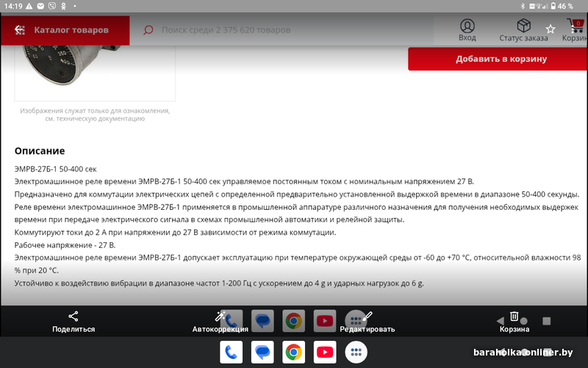Tap the 14:19 clock
The width and height of the screenshot is (588, 368).
[13, 6]
